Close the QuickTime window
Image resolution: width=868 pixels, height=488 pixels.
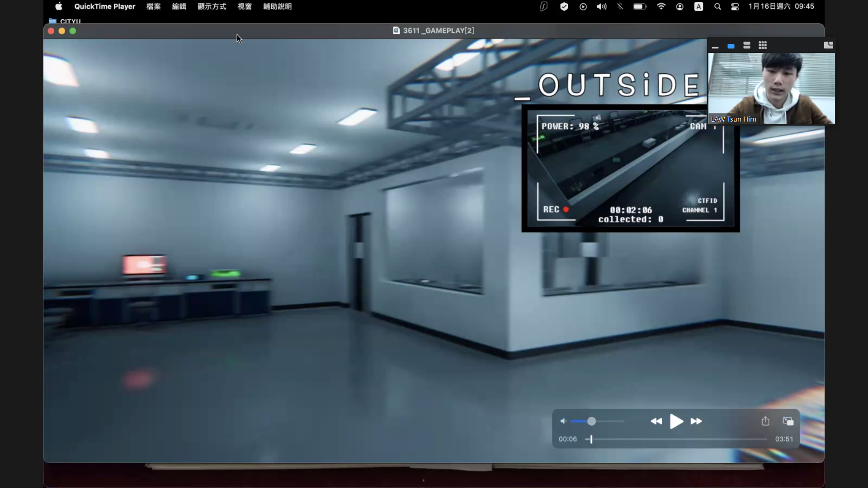51,31
